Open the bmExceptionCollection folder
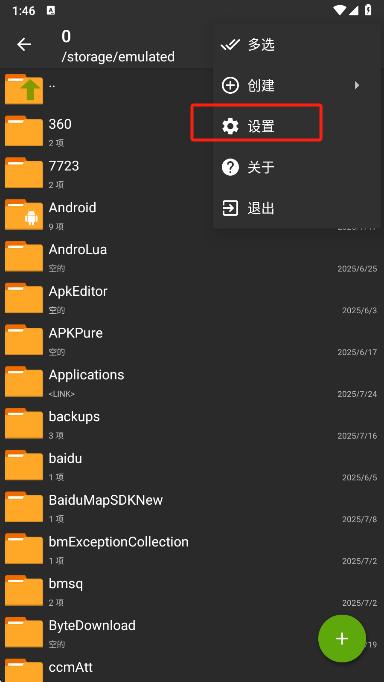Screen dimensions: 384x682 click(x=192, y=549)
